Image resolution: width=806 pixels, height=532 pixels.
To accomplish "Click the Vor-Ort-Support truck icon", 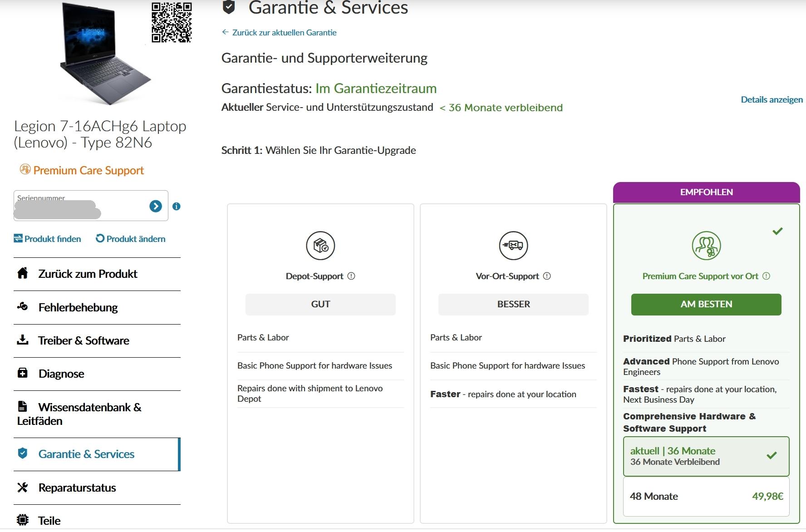I will click(513, 246).
